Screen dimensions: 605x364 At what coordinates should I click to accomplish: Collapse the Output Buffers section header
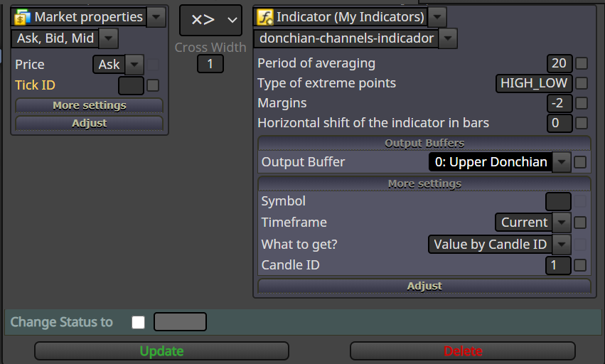(424, 143)
